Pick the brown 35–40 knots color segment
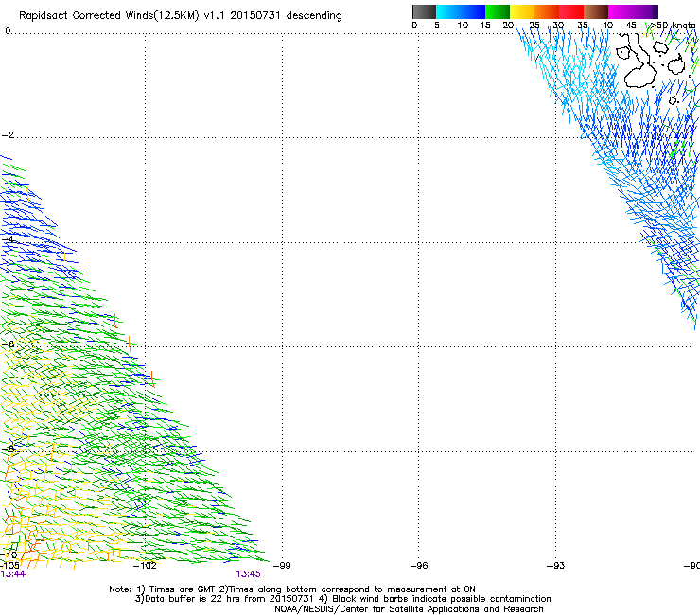The width and height of the screenshot is (700, 615). tap(596, 11)
